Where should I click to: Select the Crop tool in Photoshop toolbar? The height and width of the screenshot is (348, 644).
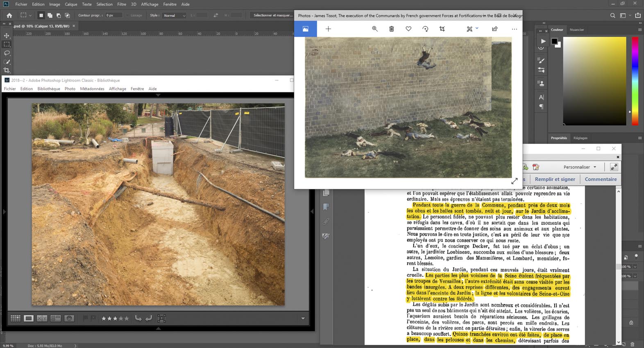coord(7,70)
